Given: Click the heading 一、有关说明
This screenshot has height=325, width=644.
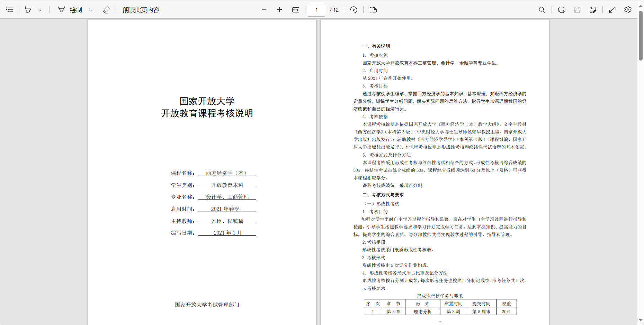Looking at the screenshot, I should pyautogui.click(x=376, y=46).
